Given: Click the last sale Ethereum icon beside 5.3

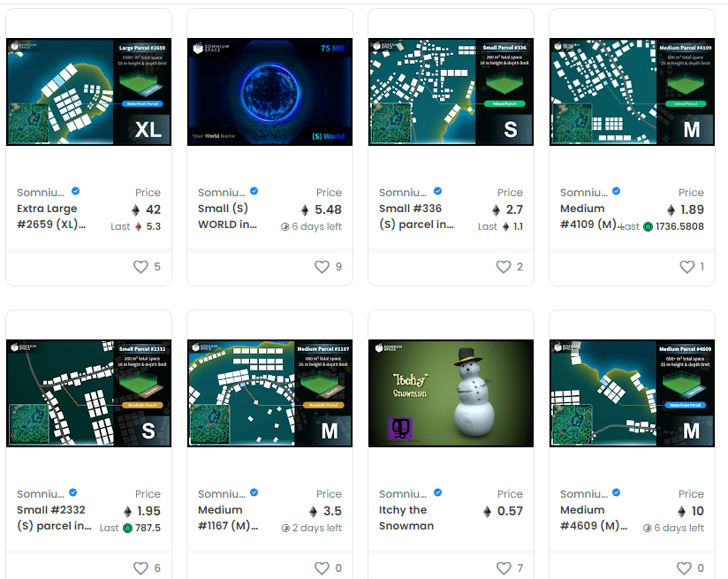Looking at the screenshot, I should coord(137,228).
